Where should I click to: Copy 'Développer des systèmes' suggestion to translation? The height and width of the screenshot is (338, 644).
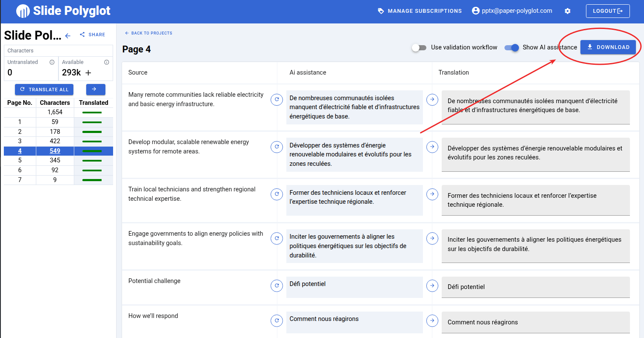(x=432, y=147)
